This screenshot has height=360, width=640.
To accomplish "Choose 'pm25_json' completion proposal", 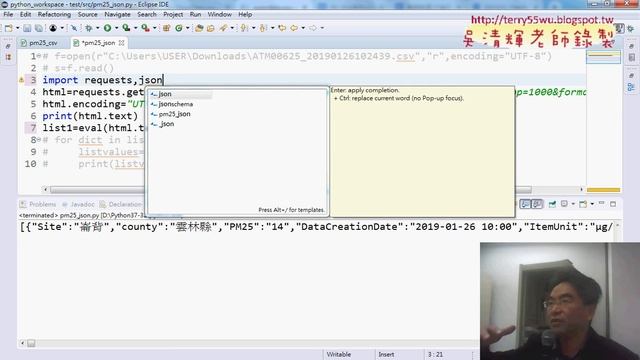I will point(174,114).
